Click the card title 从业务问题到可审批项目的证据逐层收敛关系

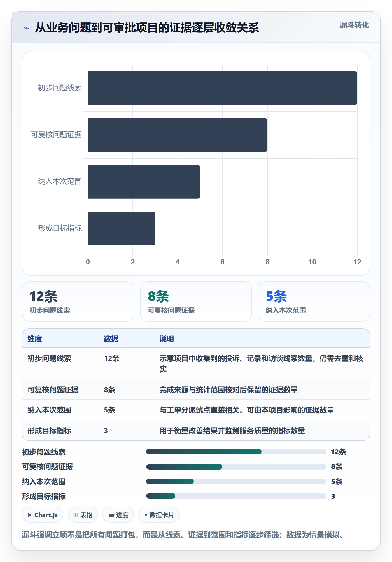click(147, 28)
